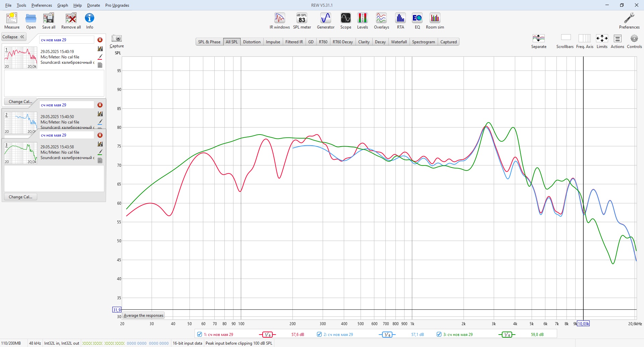The width and height of the screenshot is (644, 347).
Task: Click the name field of measurement 3
Action: [x=67, y=135]
